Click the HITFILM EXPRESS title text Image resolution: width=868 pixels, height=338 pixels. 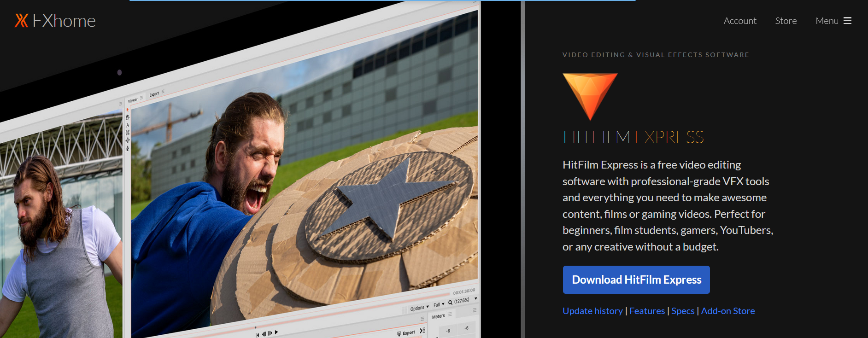[633, 137]
